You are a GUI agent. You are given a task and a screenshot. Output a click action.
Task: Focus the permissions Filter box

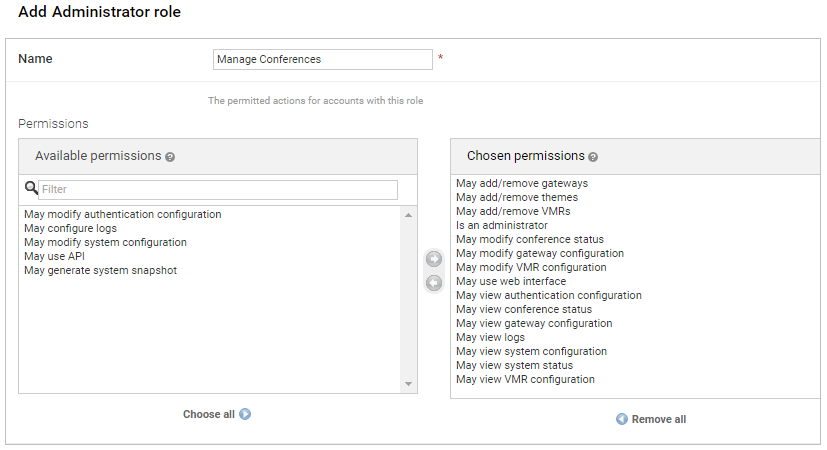[218, 189]
